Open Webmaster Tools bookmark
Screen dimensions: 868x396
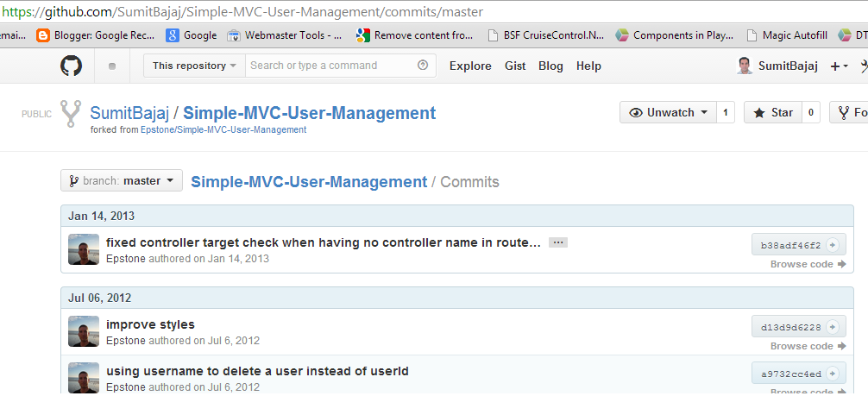click(285, 35)
